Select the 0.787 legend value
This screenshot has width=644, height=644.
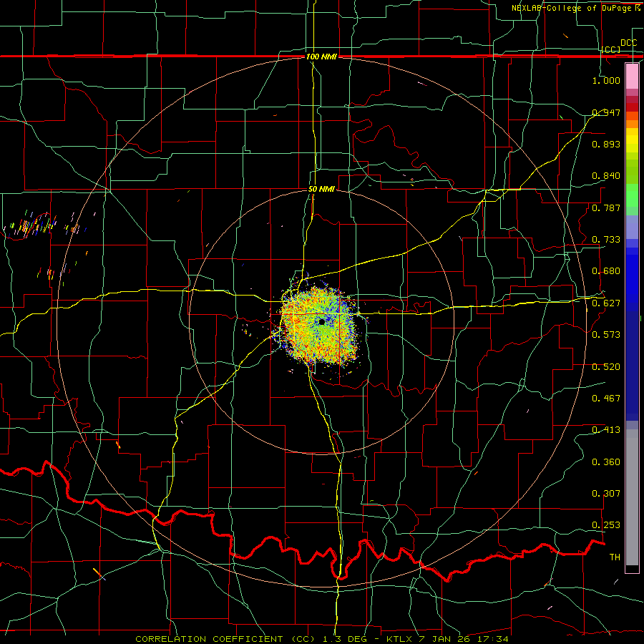pos(606,208)
